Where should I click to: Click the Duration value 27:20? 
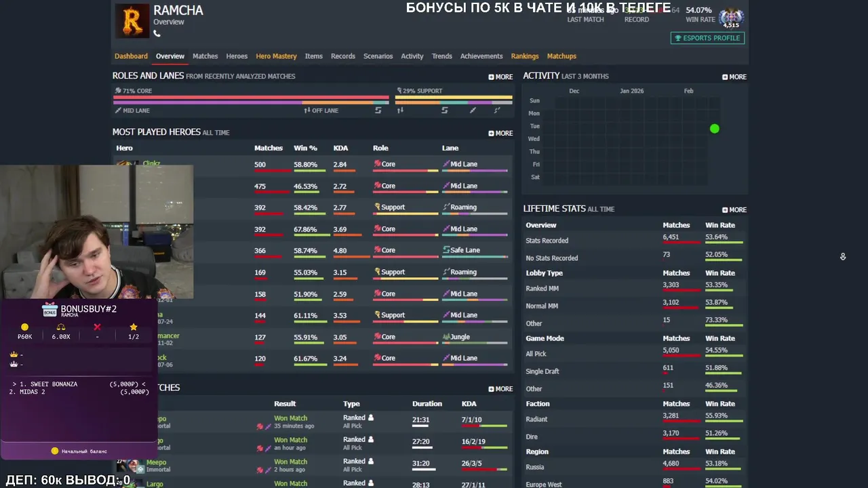click(x=421, y=442)
